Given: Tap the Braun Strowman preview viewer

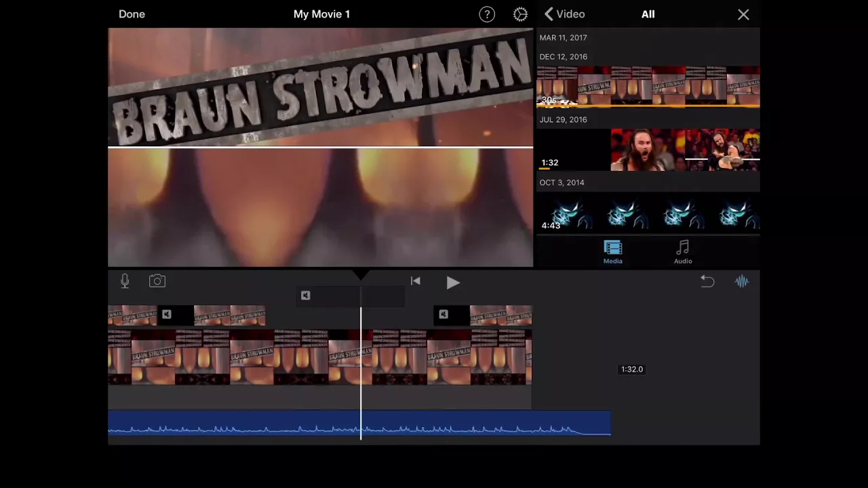Looking at the screenshot, I should point(321,148).
